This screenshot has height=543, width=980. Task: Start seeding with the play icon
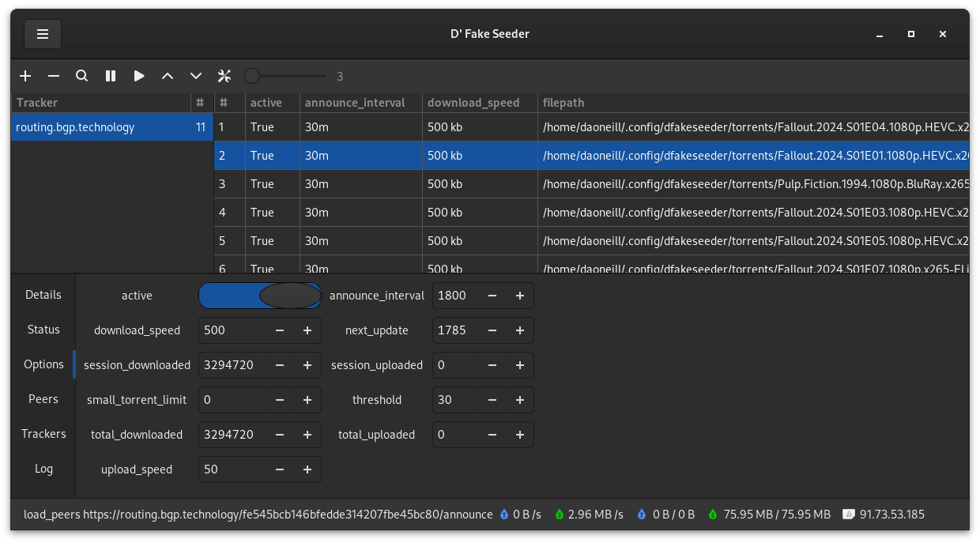pyautogui.click(x=139, y=76)
